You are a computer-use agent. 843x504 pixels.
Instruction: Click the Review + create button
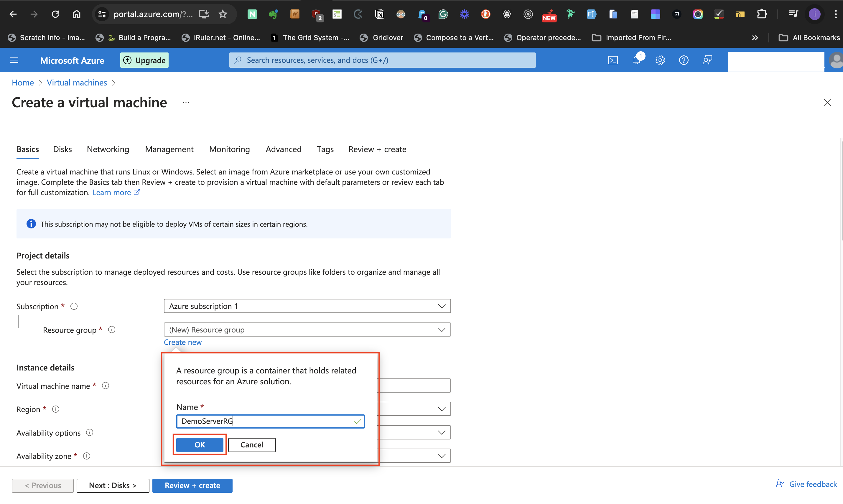click(192, 485)
